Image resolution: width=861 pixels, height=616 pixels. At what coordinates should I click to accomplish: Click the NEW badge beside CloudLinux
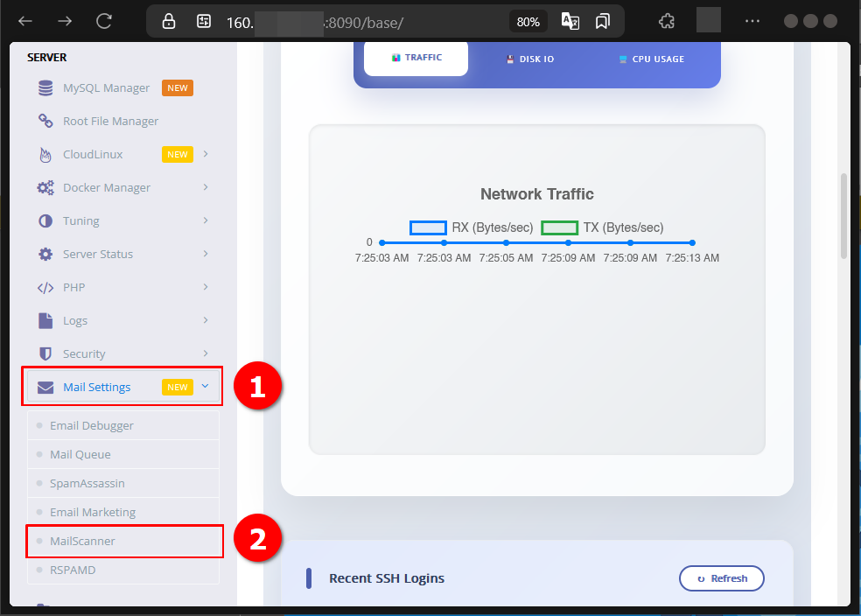[x=178, y=155]
